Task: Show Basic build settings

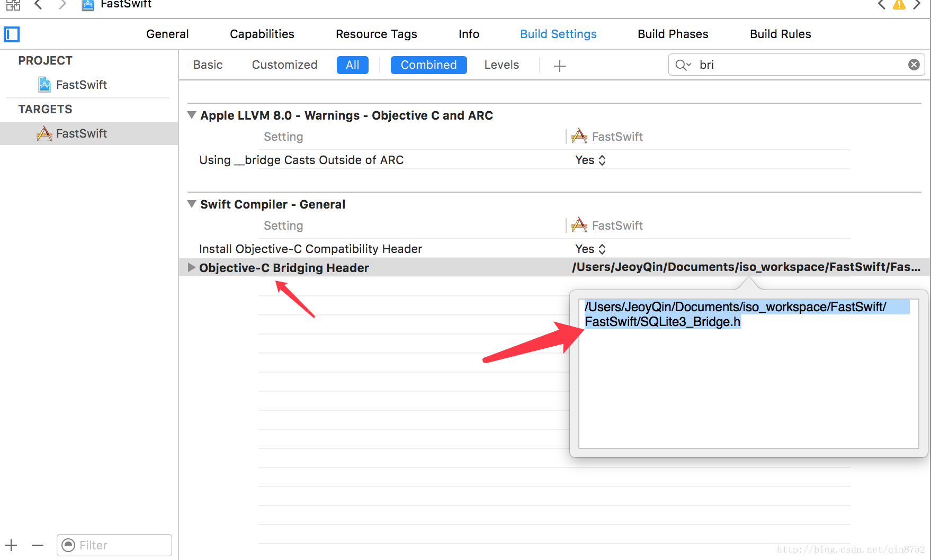Action: [x=208, y=65]
